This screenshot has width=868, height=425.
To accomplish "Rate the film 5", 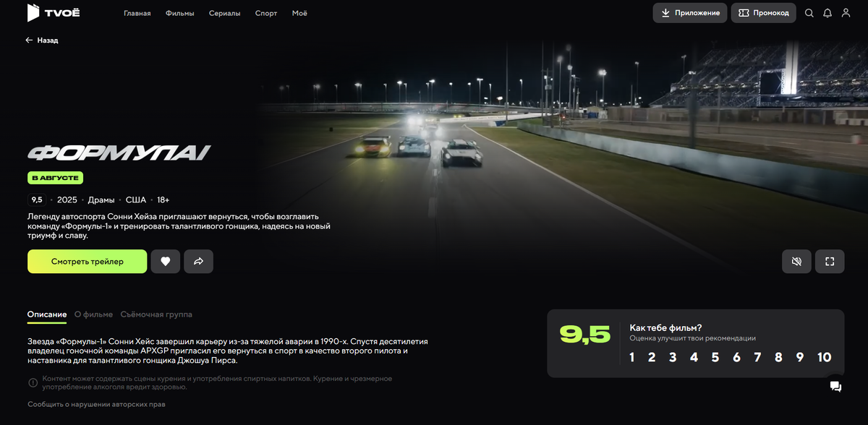I will 715,357.
